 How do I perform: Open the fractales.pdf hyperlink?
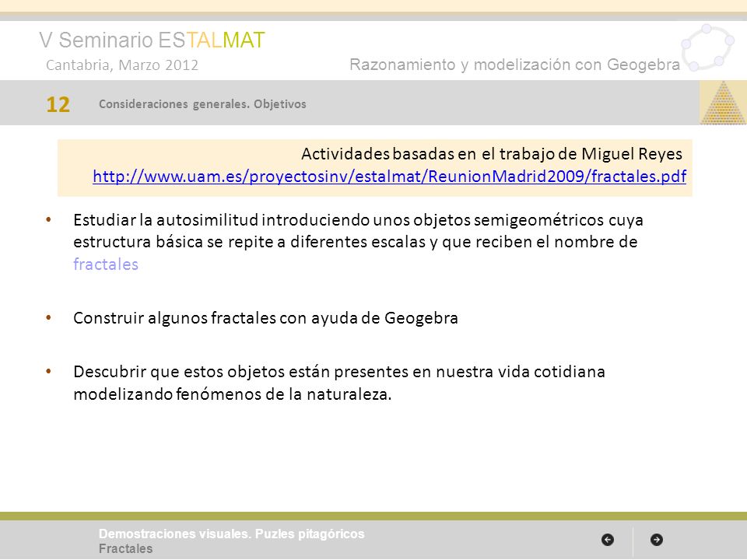point(389,177)
